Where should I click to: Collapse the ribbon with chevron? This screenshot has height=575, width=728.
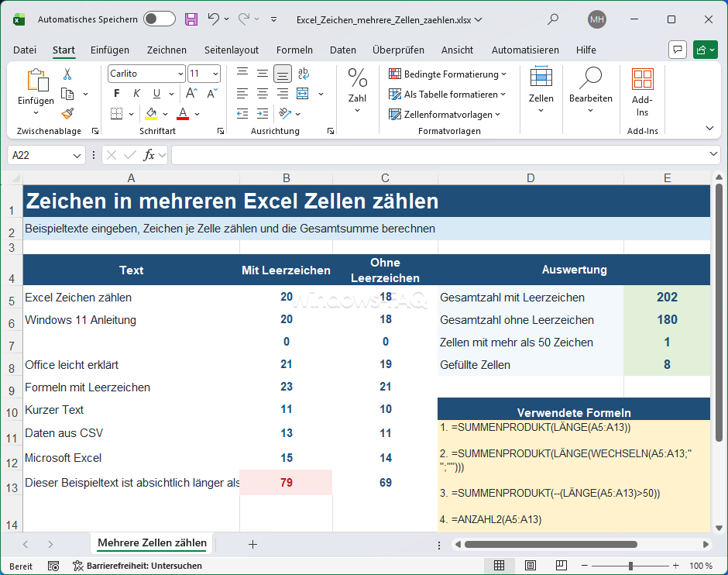(709, 128)
